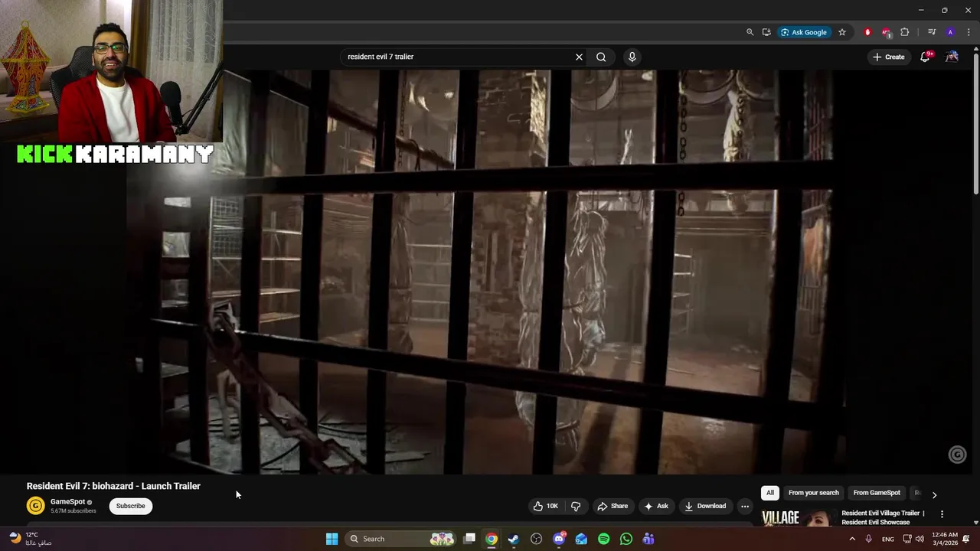Open the ABP extension with badge 1
The height and width of the screenshot is (551, 980).
point(886,32)
